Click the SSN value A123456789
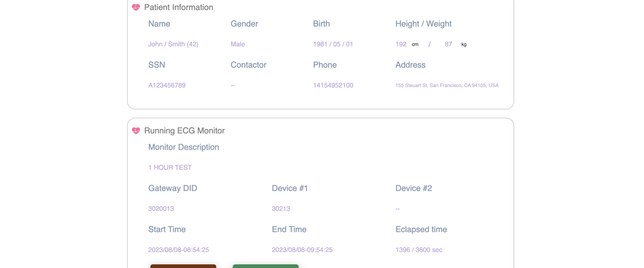 pos(167,85)
